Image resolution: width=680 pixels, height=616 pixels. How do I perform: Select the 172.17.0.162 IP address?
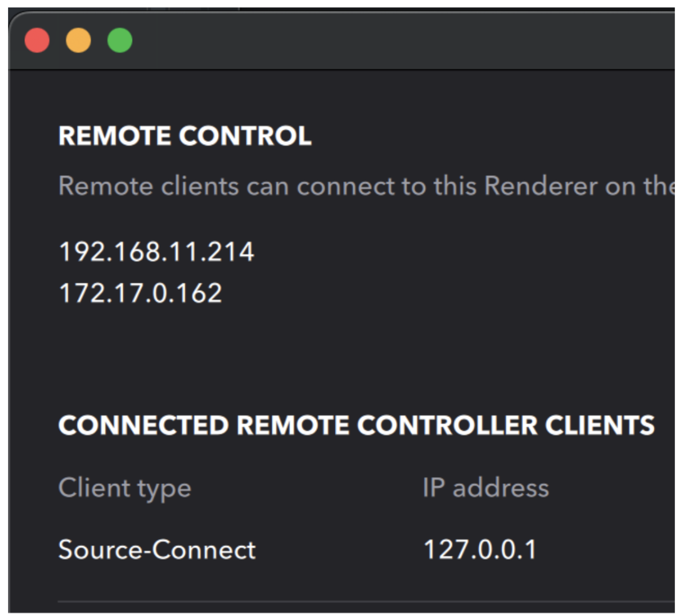140,293
